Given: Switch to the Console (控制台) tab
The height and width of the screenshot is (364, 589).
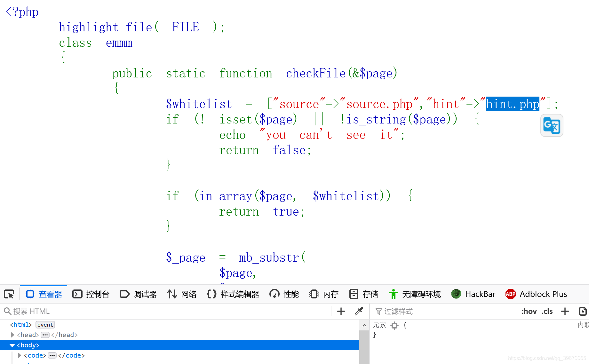Looking at the screenshot, I should [x=91, y=294].
